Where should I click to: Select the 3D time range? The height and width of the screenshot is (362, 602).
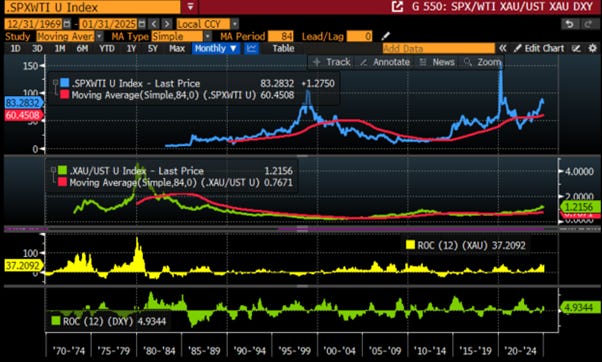(37, 48)
